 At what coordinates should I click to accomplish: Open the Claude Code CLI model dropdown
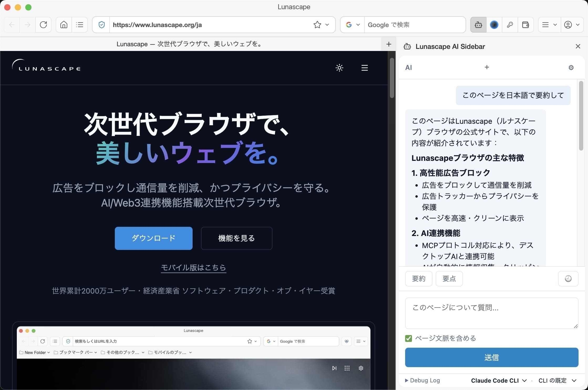[x=499, y=381]
